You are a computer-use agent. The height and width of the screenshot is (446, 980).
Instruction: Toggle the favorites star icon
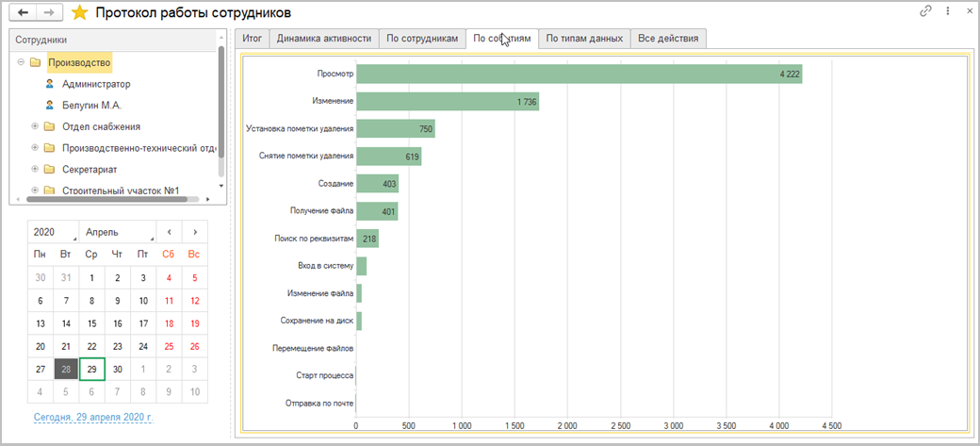(80, 12)
